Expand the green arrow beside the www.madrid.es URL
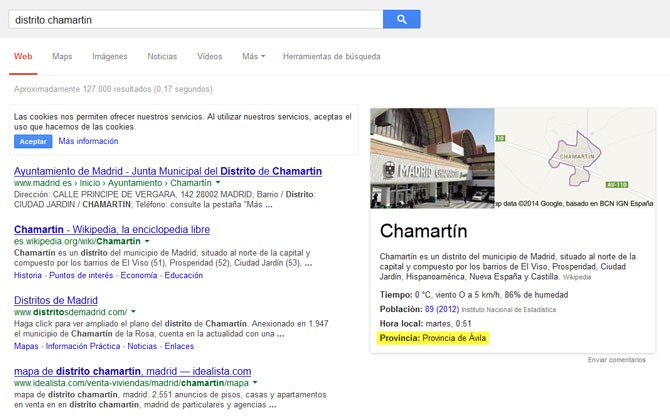This screenshot has height=419, width=670. click(x=218, y=184)
